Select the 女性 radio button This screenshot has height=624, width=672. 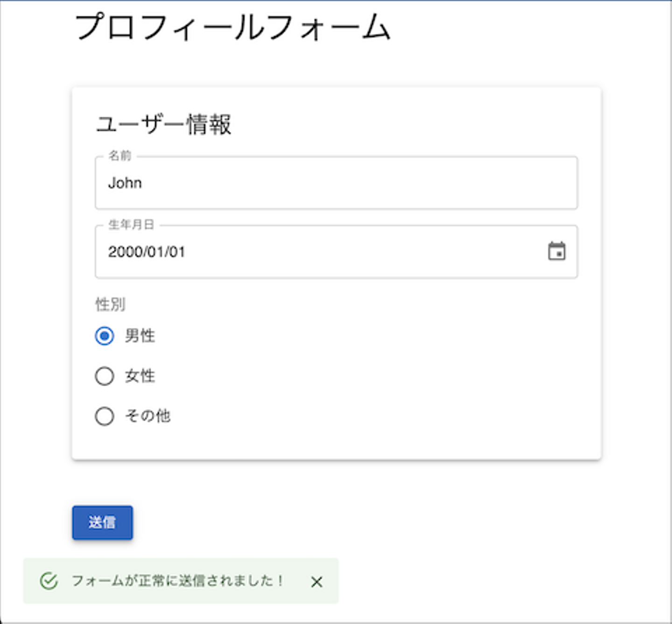pos(105,376)
